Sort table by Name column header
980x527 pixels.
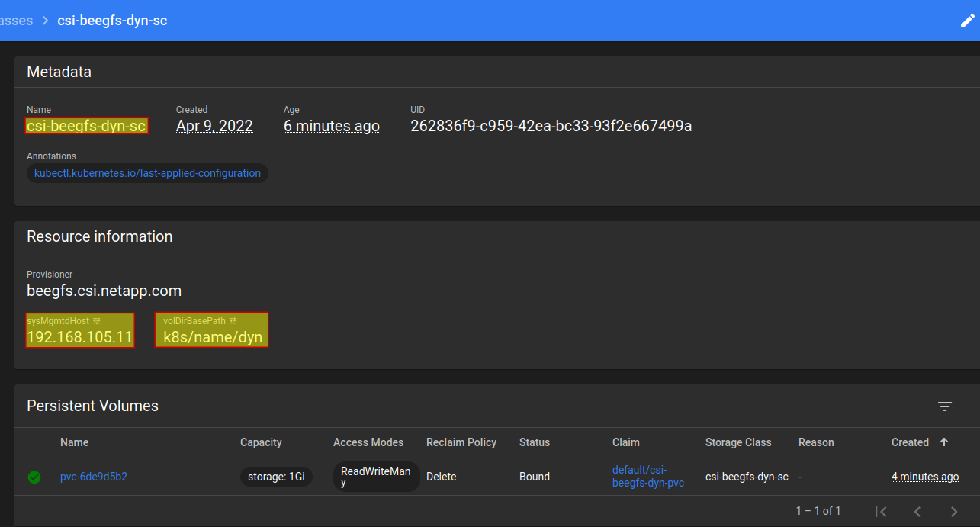click(75, 442)
